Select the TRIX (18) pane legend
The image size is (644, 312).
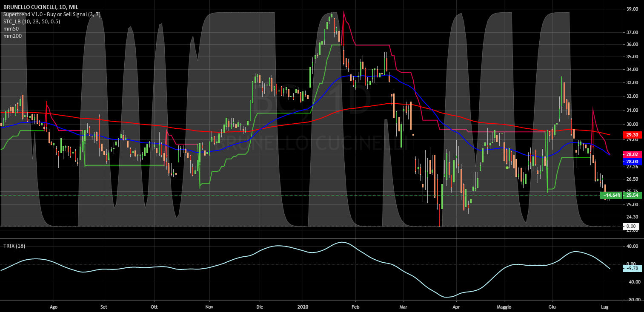click(14, 246)
